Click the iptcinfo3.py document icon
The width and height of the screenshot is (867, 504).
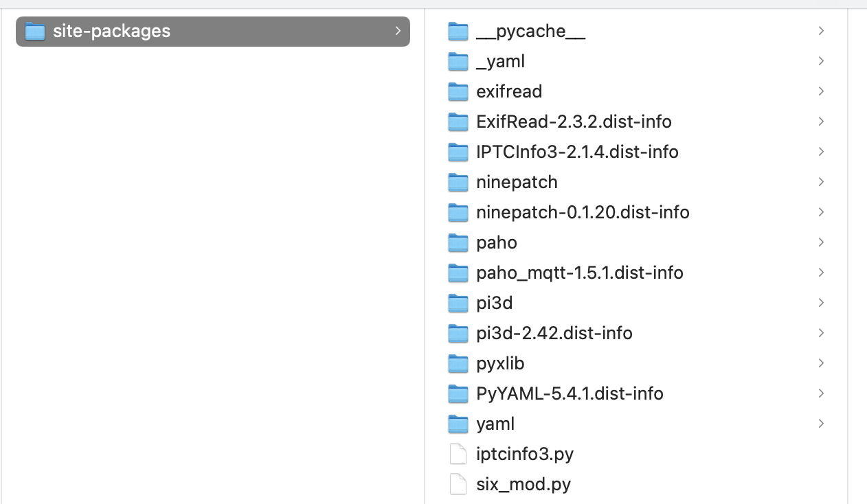[x=458, y=454]
